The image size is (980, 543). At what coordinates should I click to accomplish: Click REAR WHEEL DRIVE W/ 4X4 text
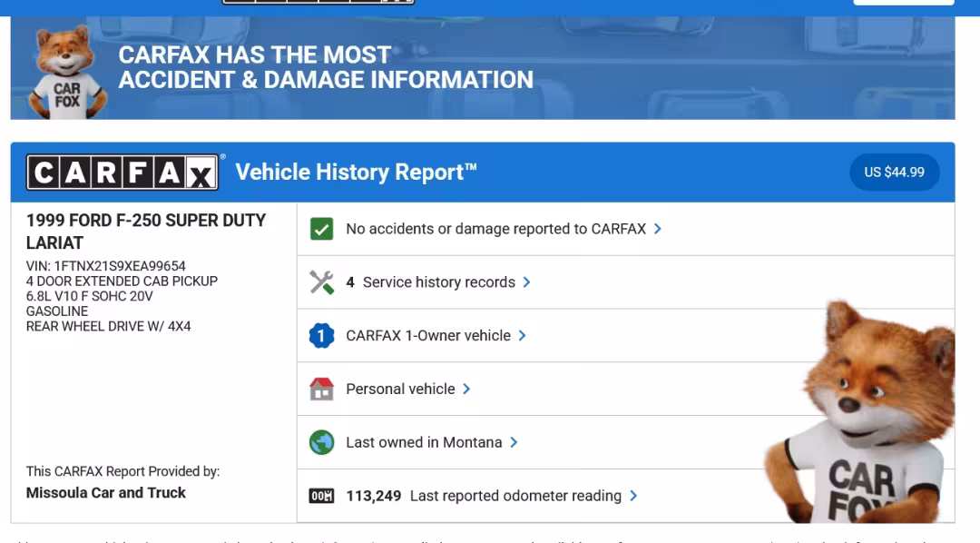pyautogui.click(x=108, y=327)
